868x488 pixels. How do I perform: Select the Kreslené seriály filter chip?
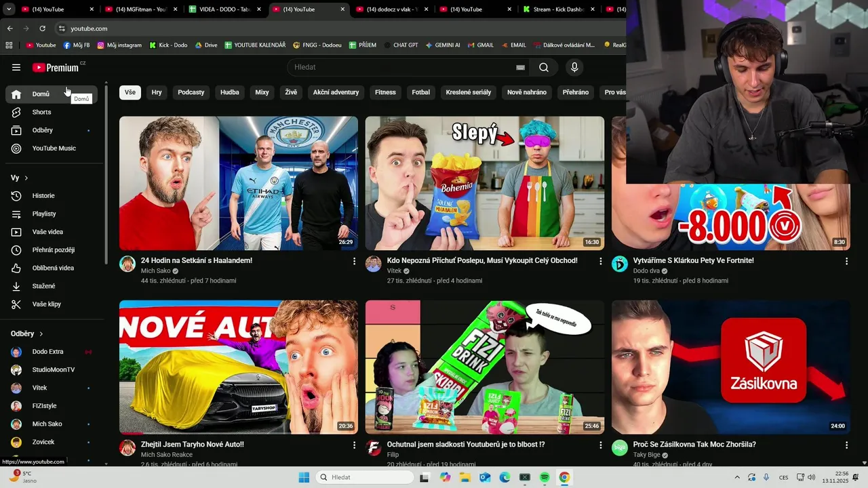[x=469, y=92]
